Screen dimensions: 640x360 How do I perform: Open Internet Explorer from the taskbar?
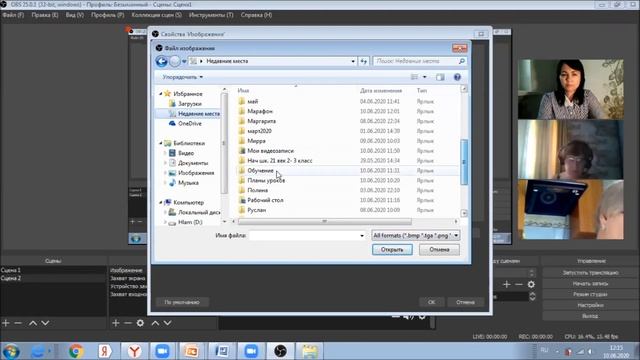tap(39, 351)
